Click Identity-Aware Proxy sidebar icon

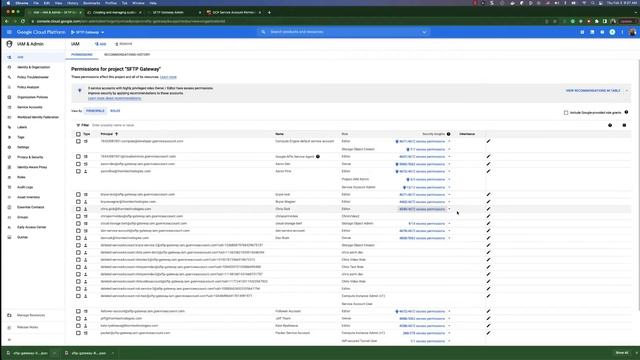coord(9,167)
